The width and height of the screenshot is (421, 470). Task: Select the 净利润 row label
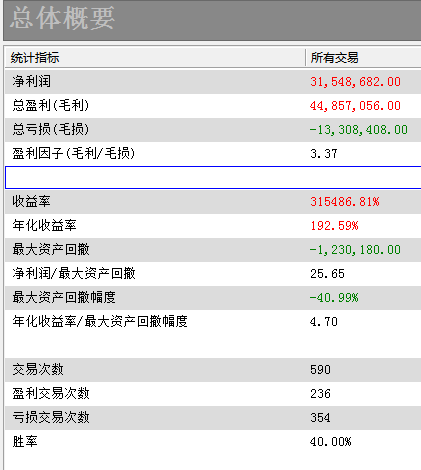point(32,81)
